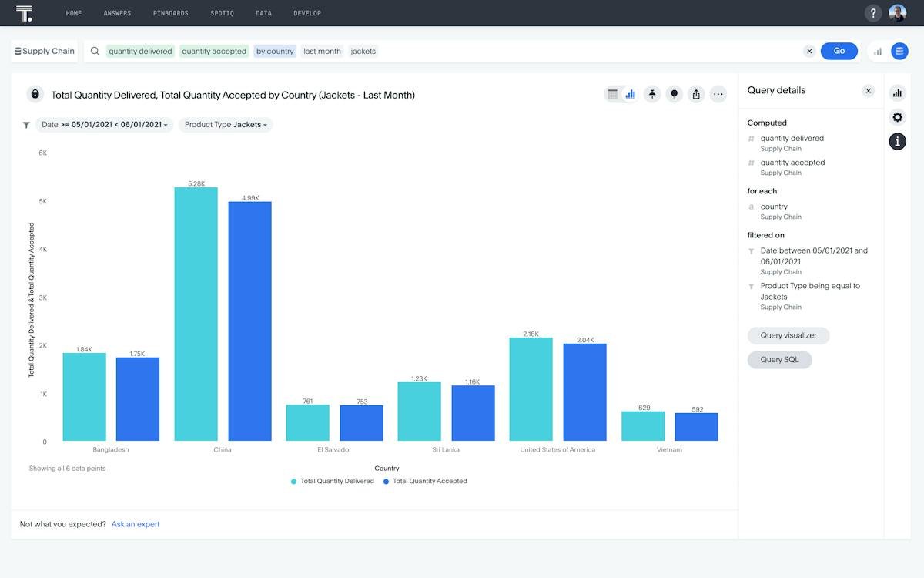Click the lock icon beside chart title
The image size is (924, 578).
coord(35,94)
